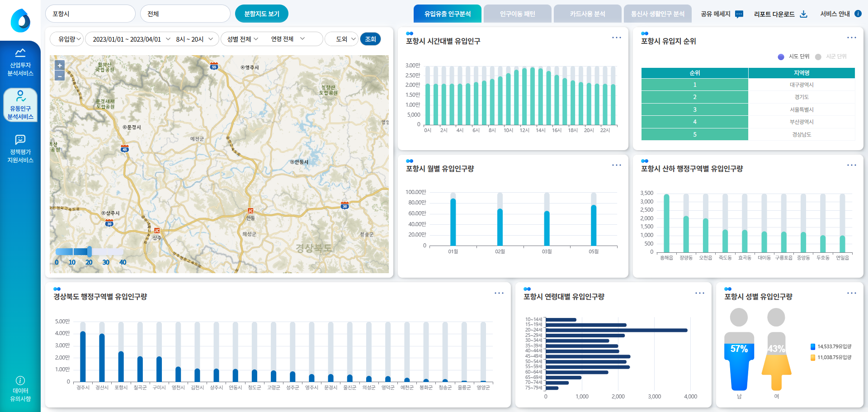
Task: Open 산업투자 분석서비스 sidebar icon
Action: point(20,53)
